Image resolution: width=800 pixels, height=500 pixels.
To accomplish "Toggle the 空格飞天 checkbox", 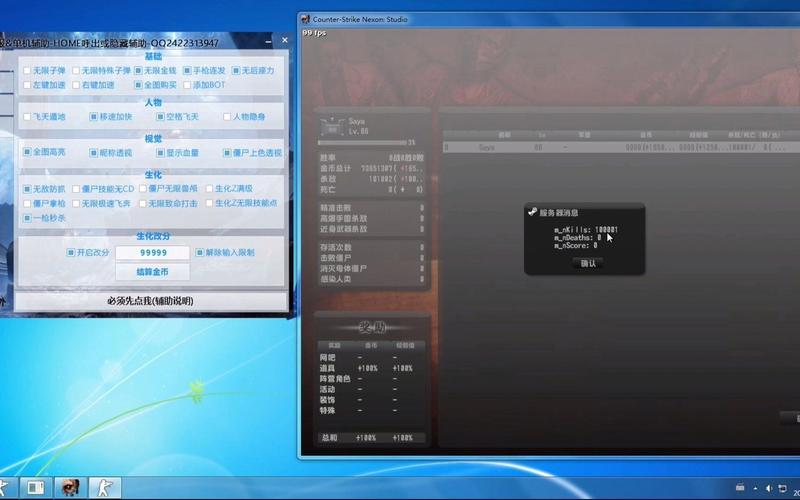I will [x=160, y=116].
